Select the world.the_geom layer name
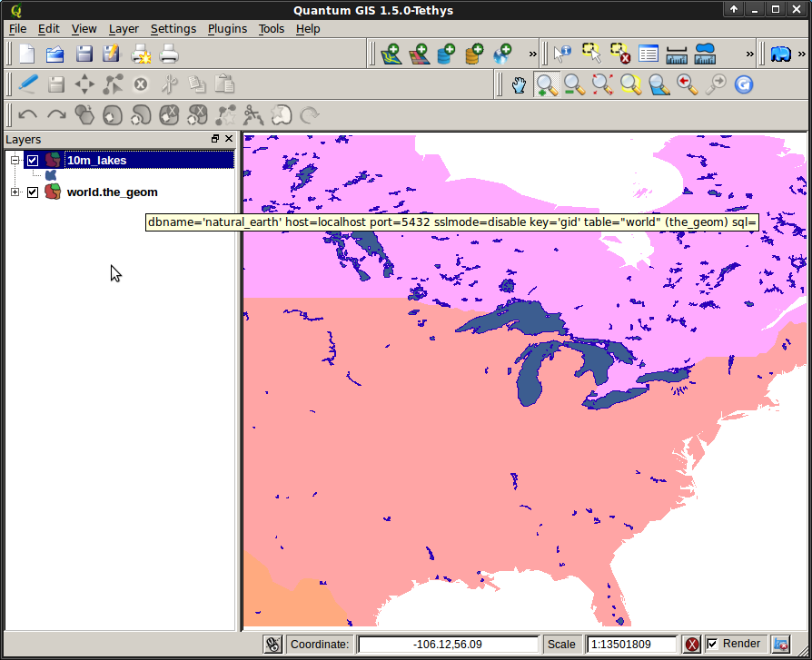Screen dimensions: 812x660 coord(113,192)
